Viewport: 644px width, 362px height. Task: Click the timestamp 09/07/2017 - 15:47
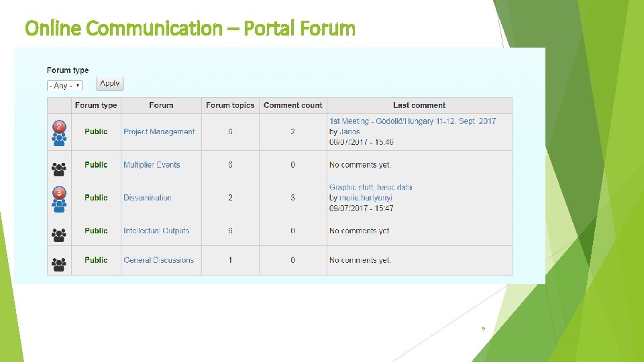(x=362, y=208)
